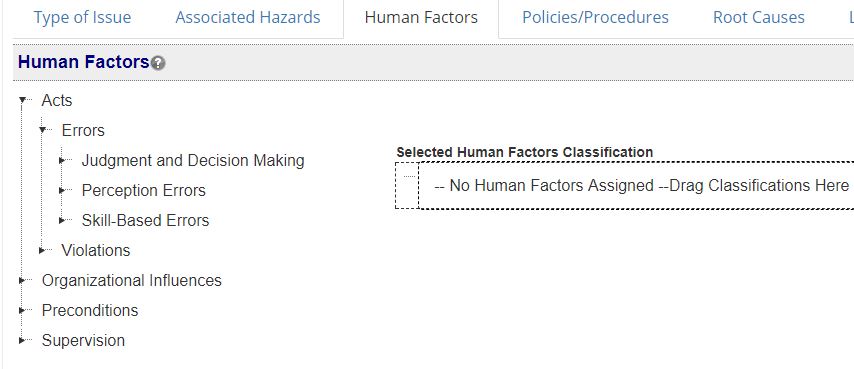The image size is (854, 369).
Task: Go to the Policies/Procedures tab
Action: tap(595, 17)
